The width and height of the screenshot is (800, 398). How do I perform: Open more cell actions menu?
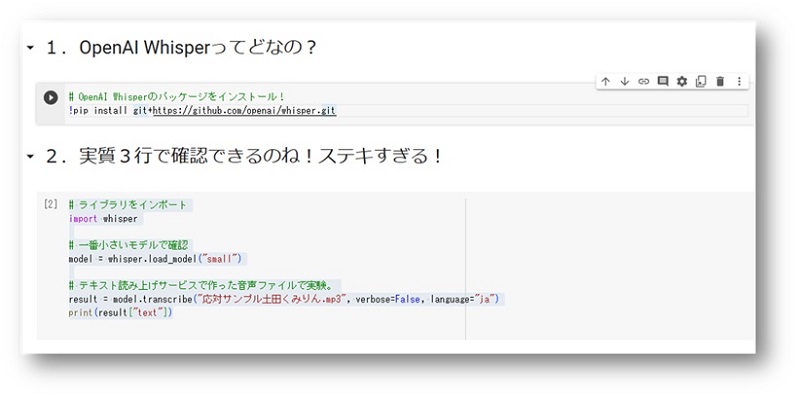coord(739,82)
